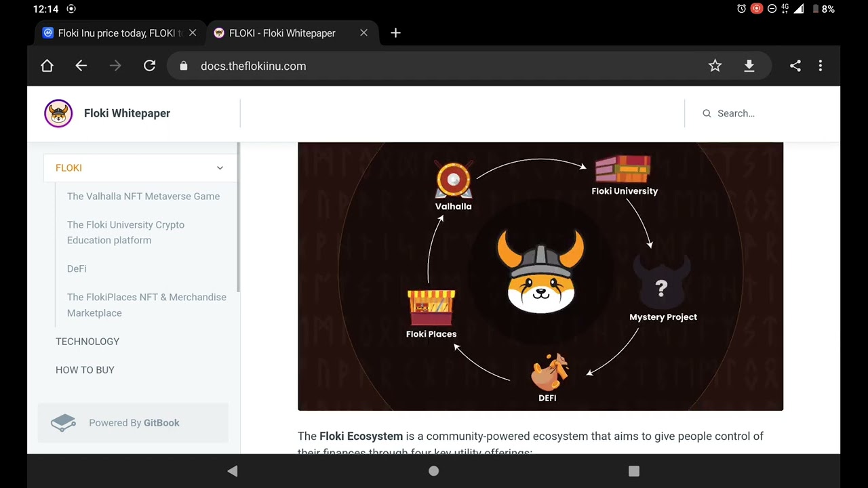Viewport: 868px width, 488px height.
Task: Go back with the browser back arrow
Action: (81, 66)
